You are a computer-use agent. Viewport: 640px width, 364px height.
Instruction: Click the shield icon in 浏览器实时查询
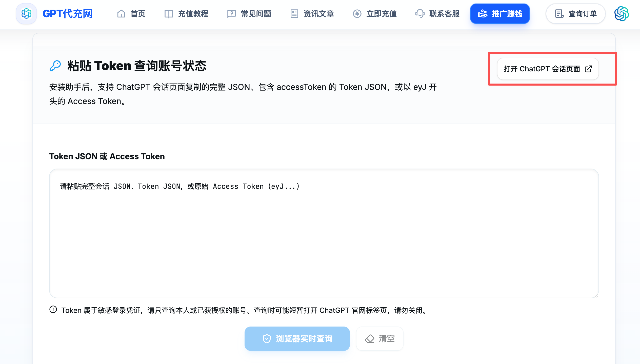pos(267,339)
